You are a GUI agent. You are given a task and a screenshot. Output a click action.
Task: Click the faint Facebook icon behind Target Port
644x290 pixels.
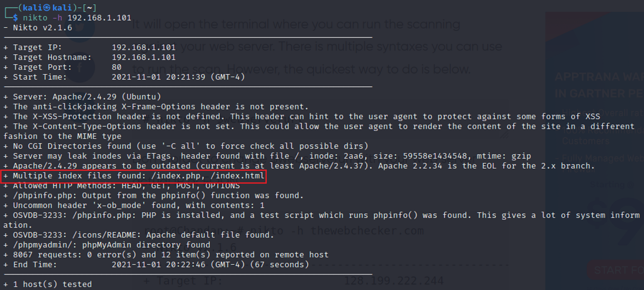click(x=79, y=68)
